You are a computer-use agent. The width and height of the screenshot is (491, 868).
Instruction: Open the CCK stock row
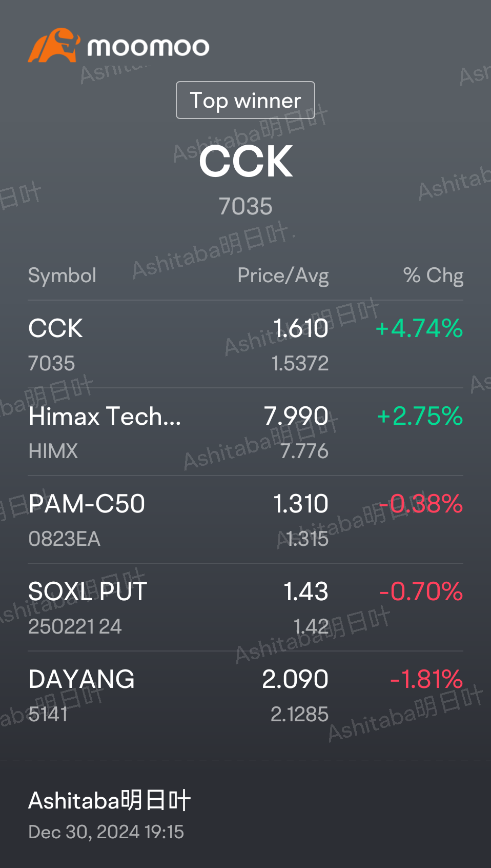coord(245,344)
